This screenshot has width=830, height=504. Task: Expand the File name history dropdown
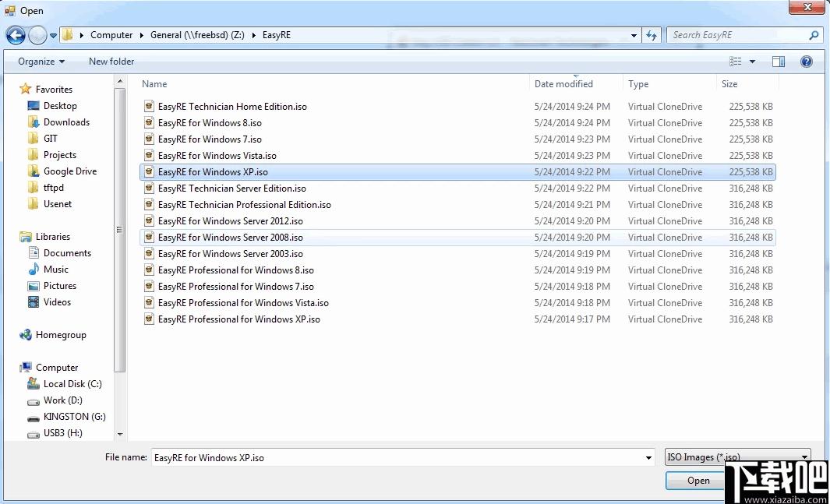coord(648,458)
